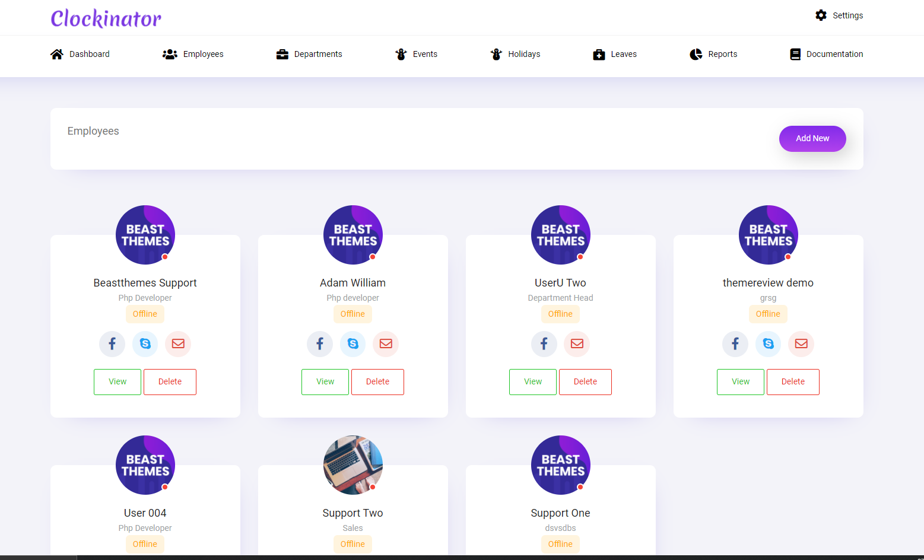Open the Settings link
This screenshot has width=924, height=560.
click(x=839, y=15)
